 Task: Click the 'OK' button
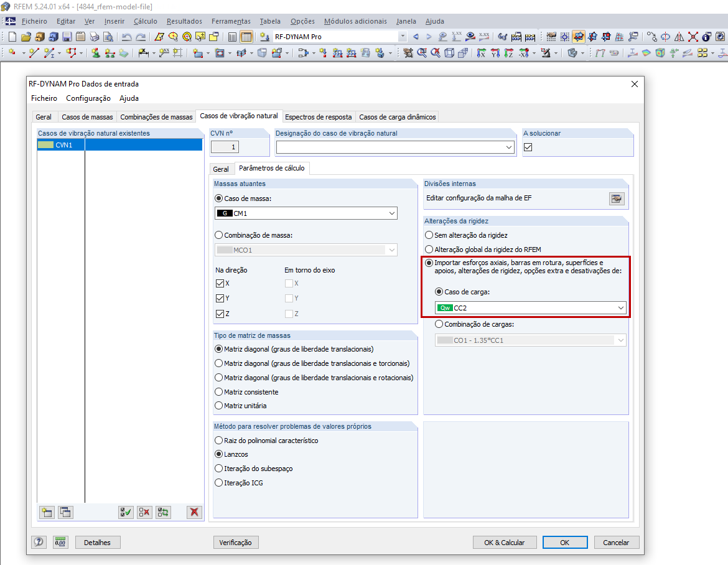tap(565, 542)
